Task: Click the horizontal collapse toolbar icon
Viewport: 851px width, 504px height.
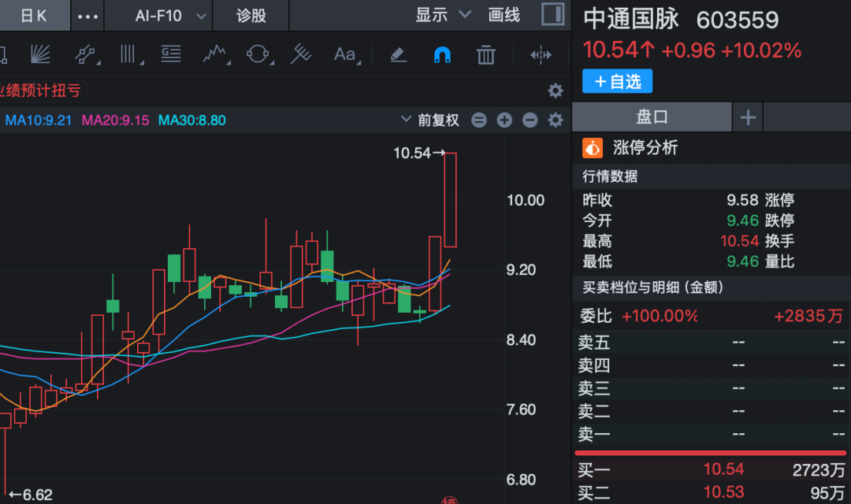Action: (541, 55)
